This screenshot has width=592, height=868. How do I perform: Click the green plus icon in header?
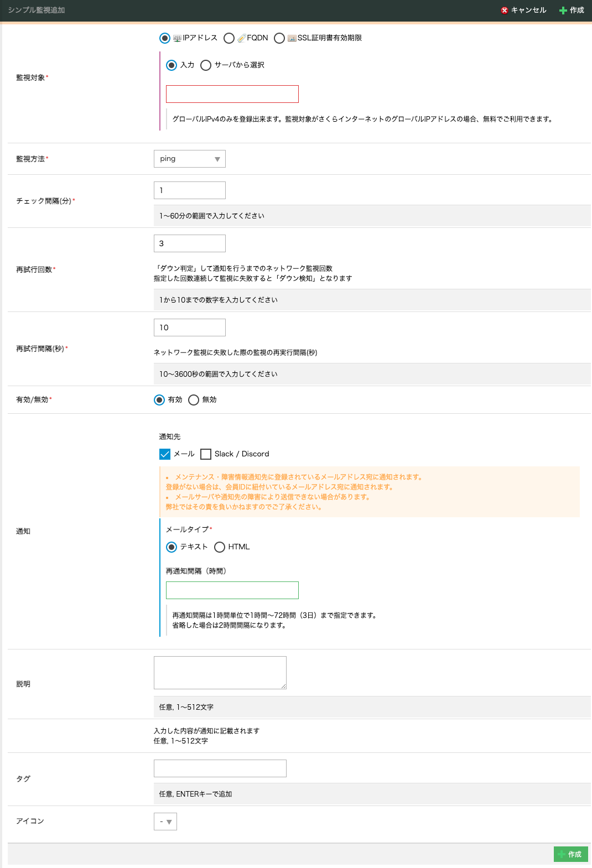(563, 11)
